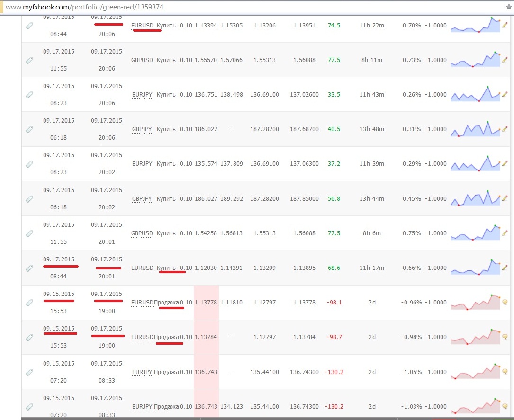Select close price 137.06300
Screen dimensions: 514x420
pos(304,163)
